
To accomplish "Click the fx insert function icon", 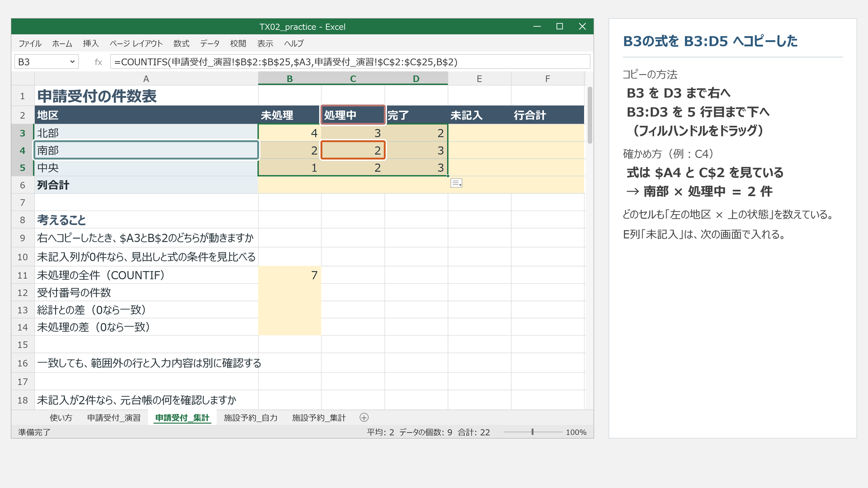I will 98,62.
